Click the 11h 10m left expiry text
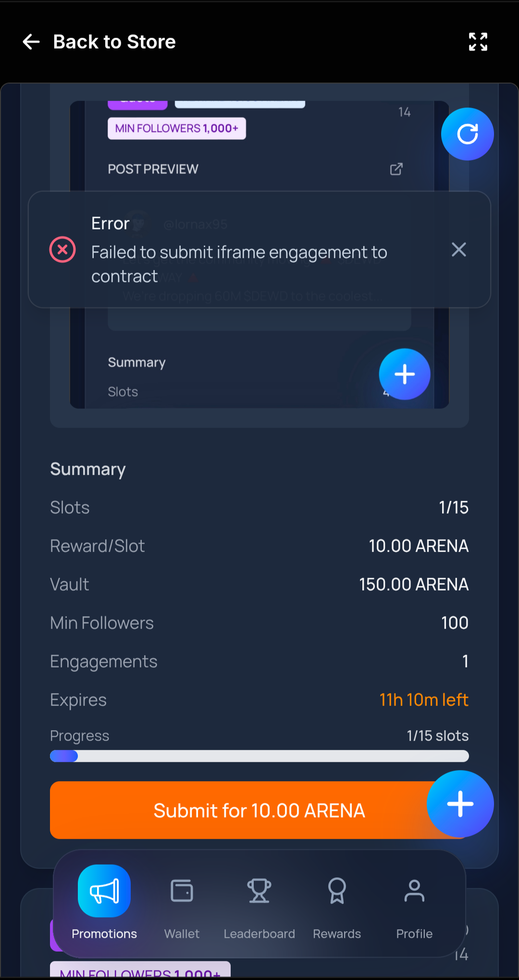 pos(423,700)
